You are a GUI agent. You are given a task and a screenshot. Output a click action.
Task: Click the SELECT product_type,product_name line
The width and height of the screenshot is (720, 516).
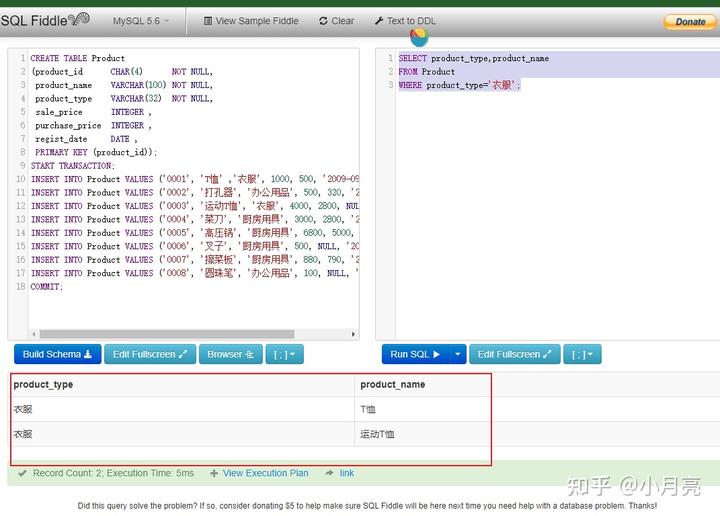pyautogui.click(x=473, y=58)
